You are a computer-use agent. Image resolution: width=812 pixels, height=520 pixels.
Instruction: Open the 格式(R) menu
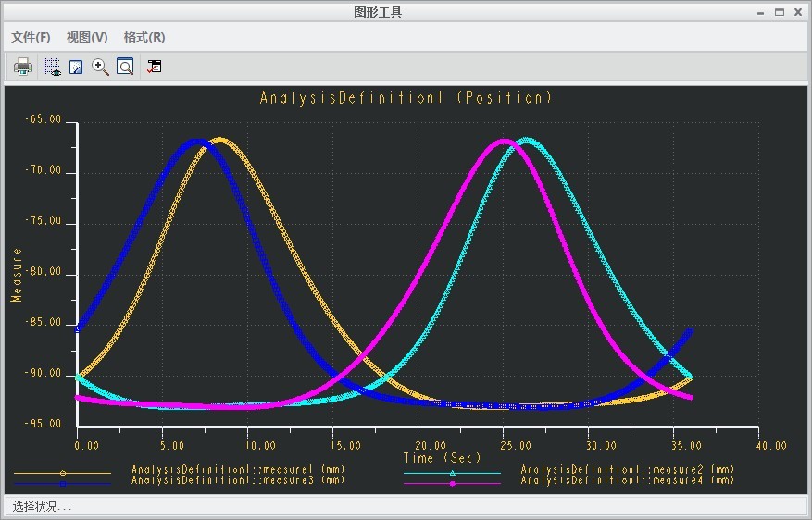click(144, 37)
